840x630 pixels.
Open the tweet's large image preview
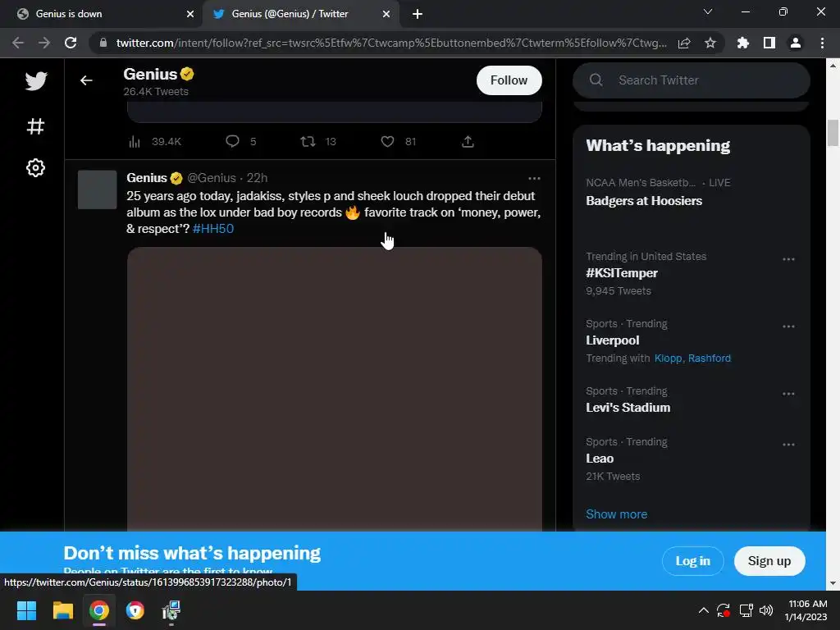335,390
